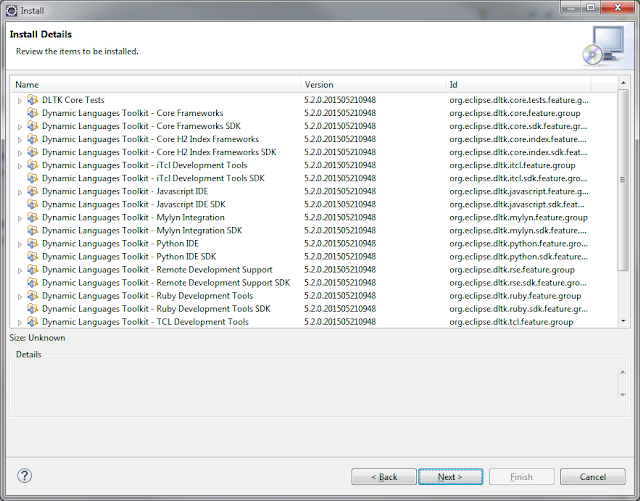Click org.eclipse.dltk.mylyn.feature.group Id cell
Image resolution: width=640 pixels, height=501 pixels.
click(x=518, y=218)
